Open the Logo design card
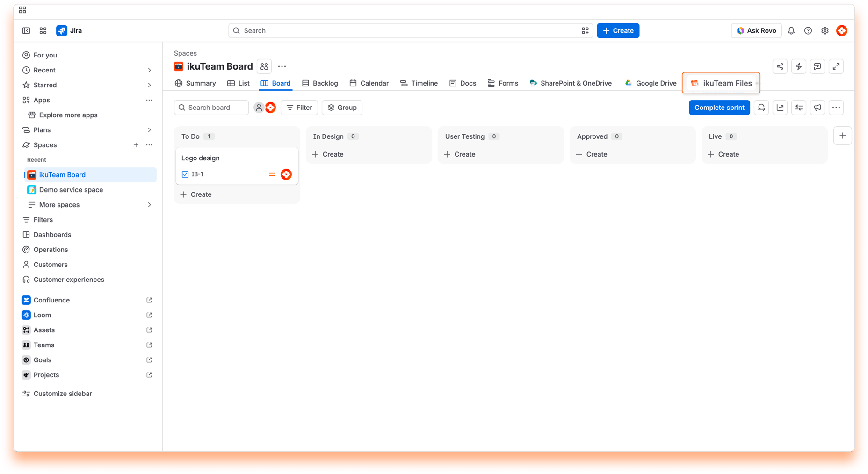 coord(237,166)
